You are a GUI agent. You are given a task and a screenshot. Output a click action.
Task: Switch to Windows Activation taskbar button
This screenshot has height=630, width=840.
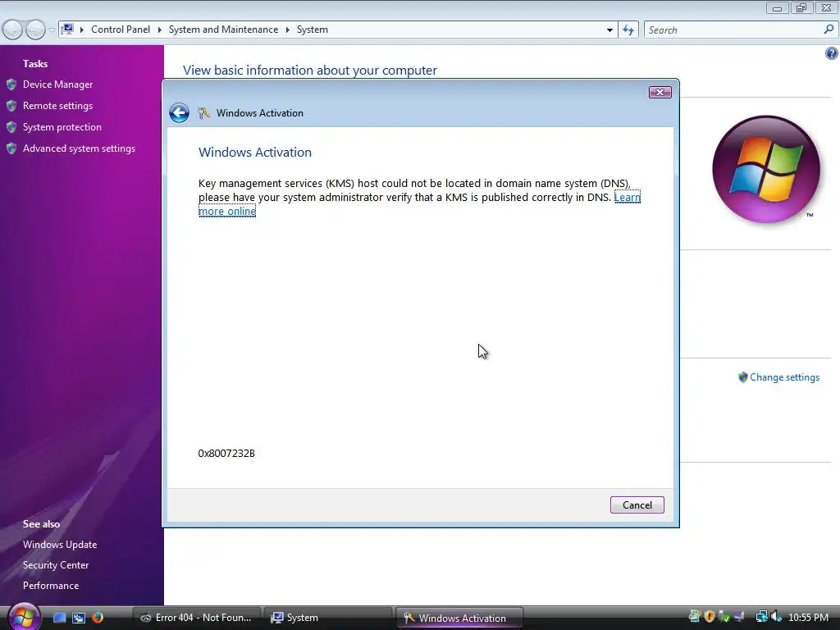coord(459,618)
